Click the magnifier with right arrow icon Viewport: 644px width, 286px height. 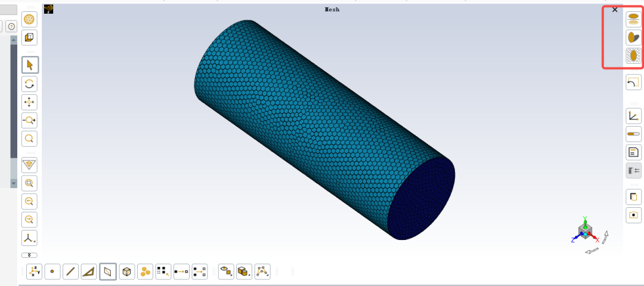point(29,219)
